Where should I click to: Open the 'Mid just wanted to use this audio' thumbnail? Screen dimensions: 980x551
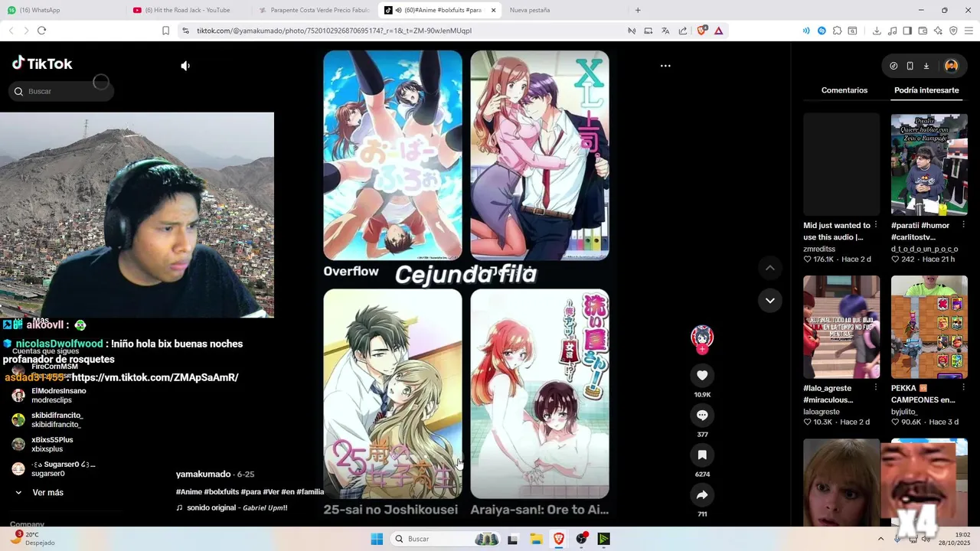(x=841, y=165)
